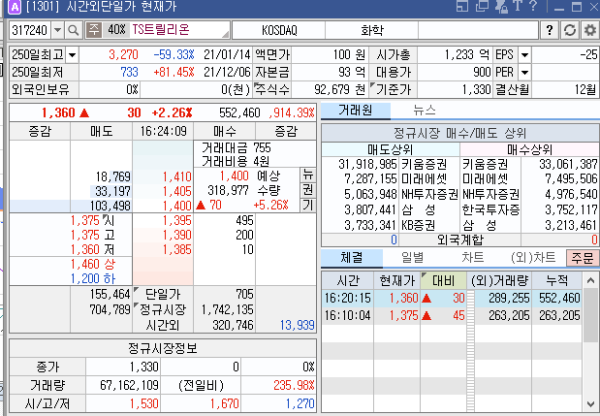Image resolution: width=600 pixels, height=416 pixels.
Task: Click the 주 badge beside stock name
Action: point(94,30)
